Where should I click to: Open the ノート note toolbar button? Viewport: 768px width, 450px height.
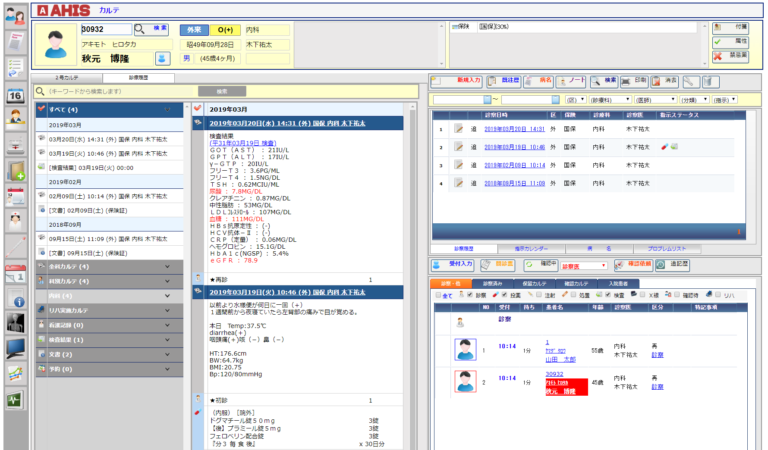571,80
